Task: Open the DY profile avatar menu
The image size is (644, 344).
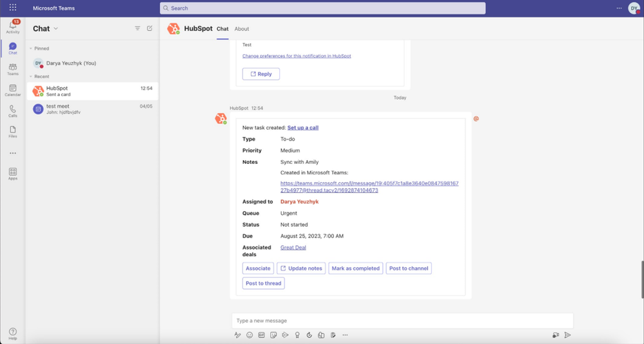Action: click(x=634, y=8)
